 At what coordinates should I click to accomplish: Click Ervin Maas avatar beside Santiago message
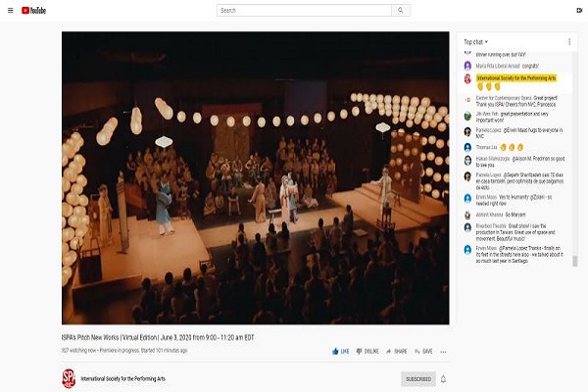click(467, 250)
